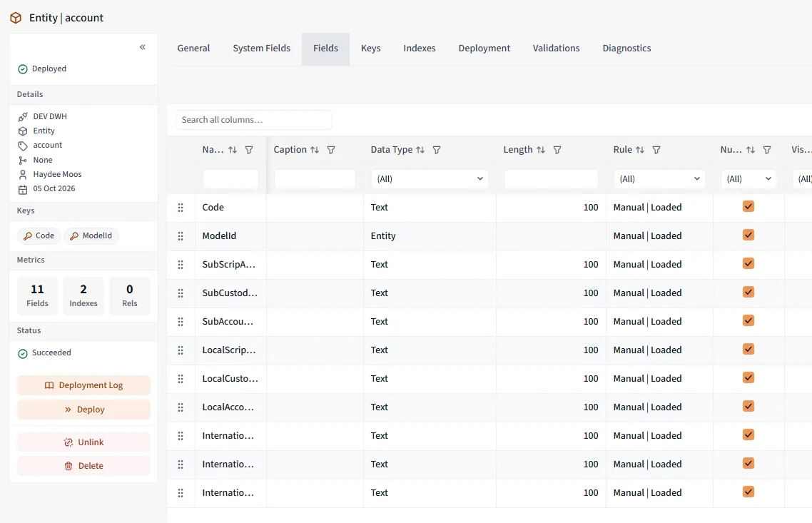This screenshot has height=523, width=812.
Task: Open Data Type (All) filter dropdown
Action: coord(430,178)
